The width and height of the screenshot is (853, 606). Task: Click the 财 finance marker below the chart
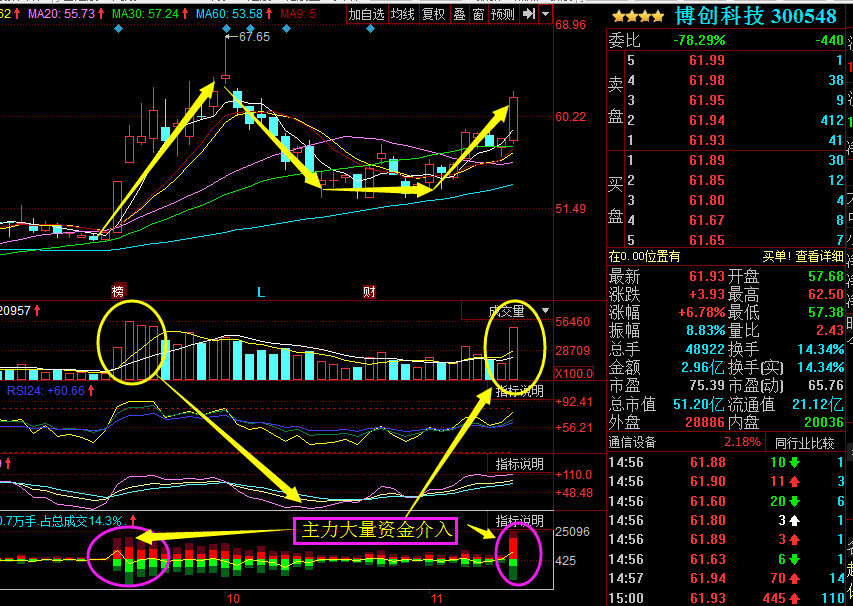coord(369,292)
